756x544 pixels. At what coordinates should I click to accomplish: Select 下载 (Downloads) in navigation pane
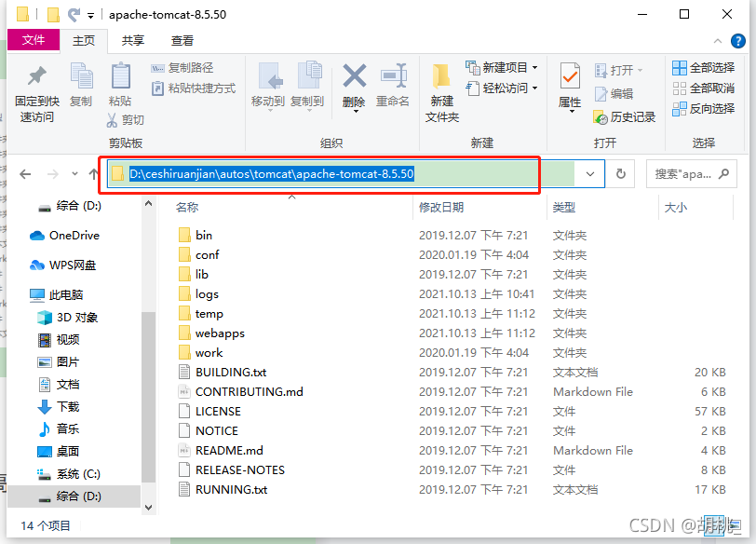[x=59, y=406]
